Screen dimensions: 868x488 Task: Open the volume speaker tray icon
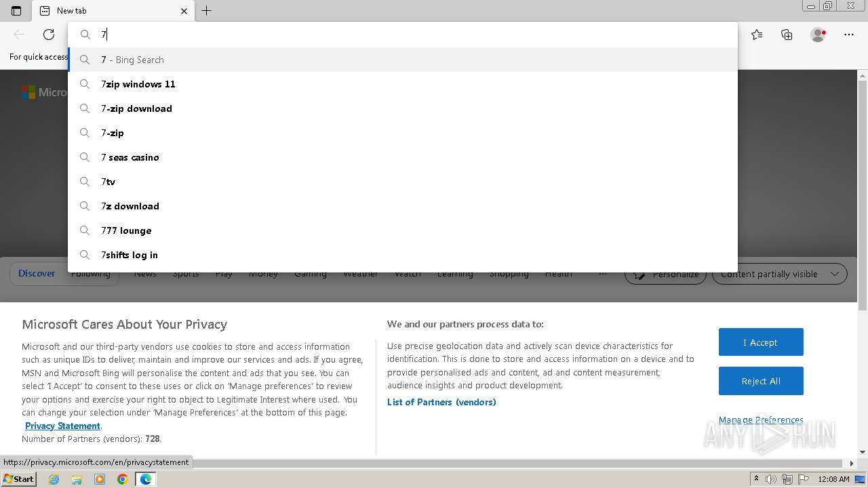(771, 479)
